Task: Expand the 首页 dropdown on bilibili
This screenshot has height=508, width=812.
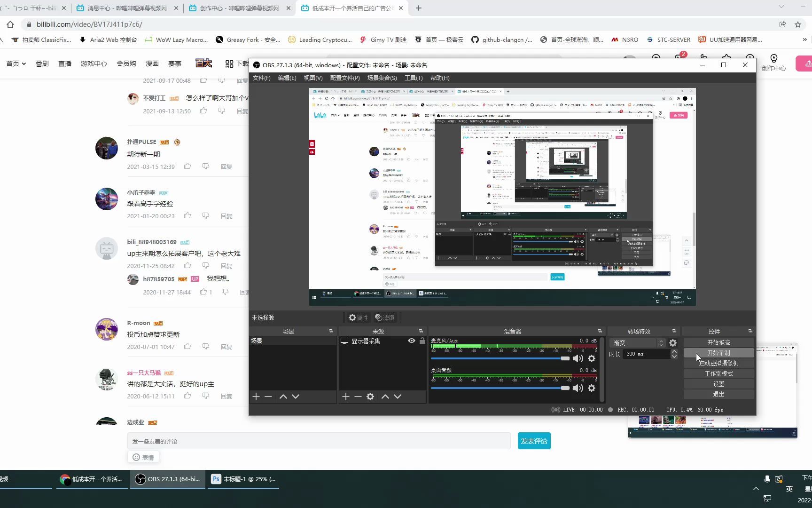Action: coord(16,63)
